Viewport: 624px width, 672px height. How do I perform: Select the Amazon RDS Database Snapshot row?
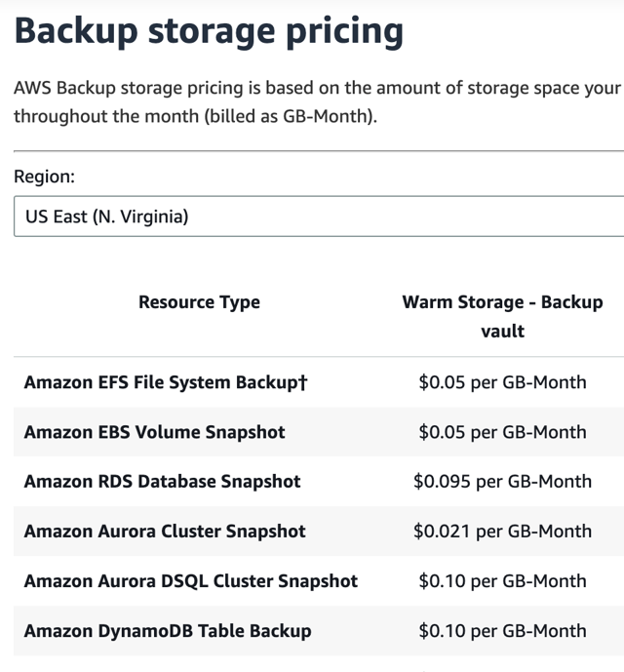pos(319,481)
